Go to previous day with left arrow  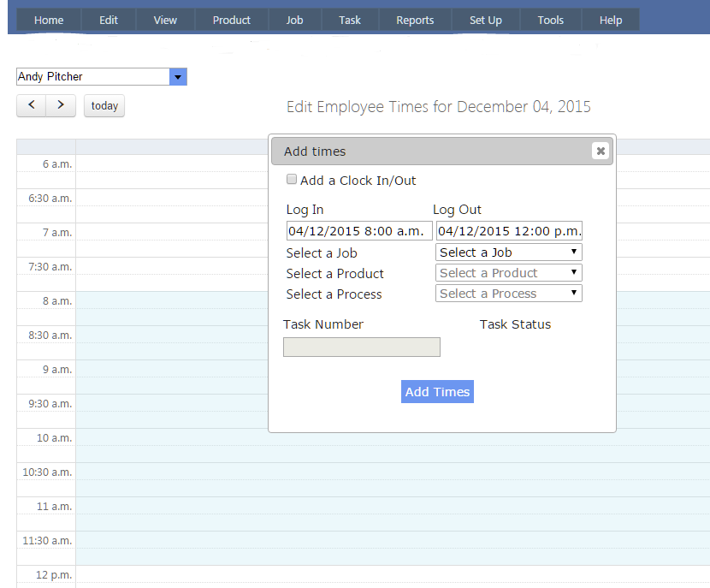(32, 105)
